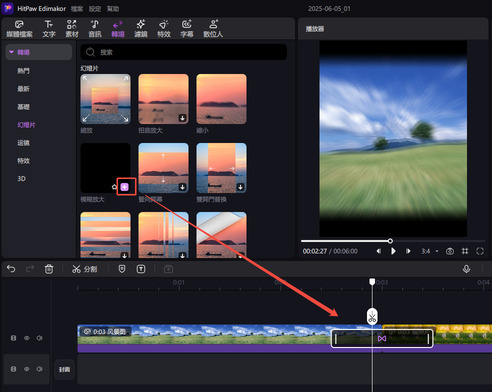Lock the top video track
The height and width of the screenshot is (392, 492).
[13, 338]
